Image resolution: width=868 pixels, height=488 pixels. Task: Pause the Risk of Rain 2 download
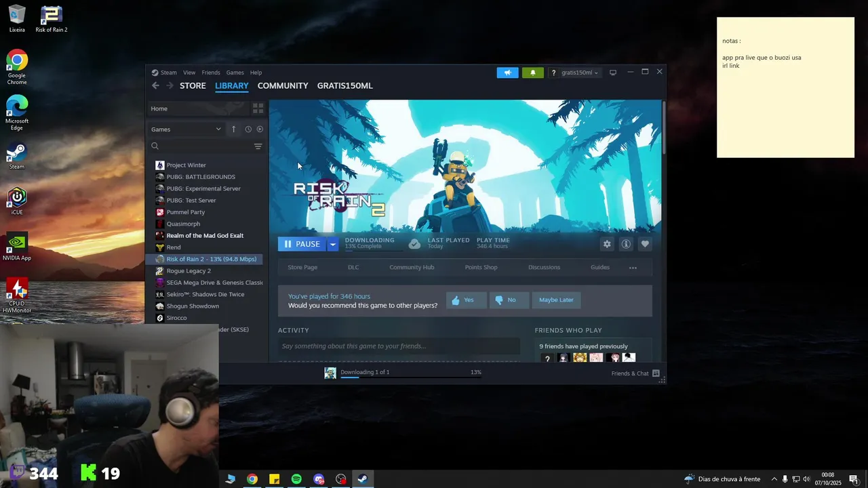(302, 244)
